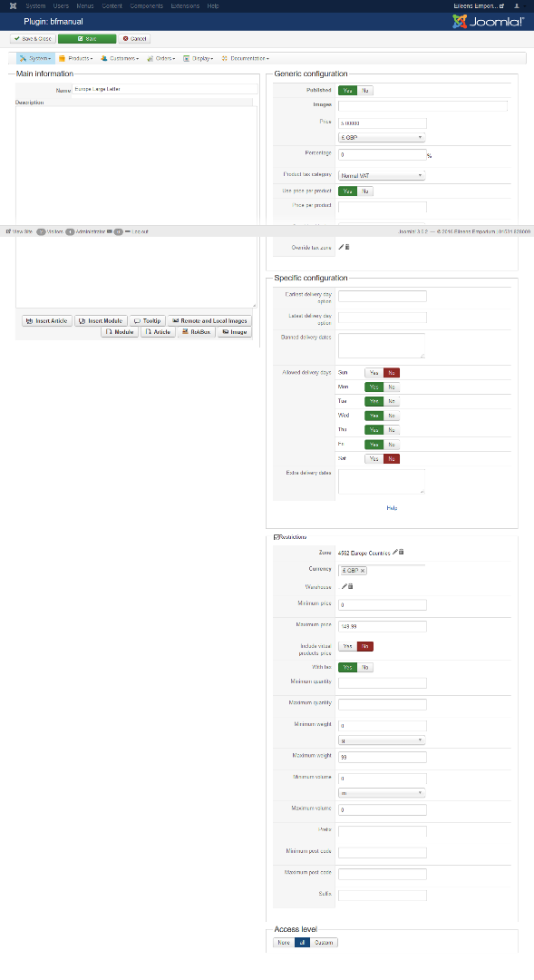Screen dimensions: 534x980
Task: Edit the Zone with its pencil icon
Action: [x=394, y=552]
